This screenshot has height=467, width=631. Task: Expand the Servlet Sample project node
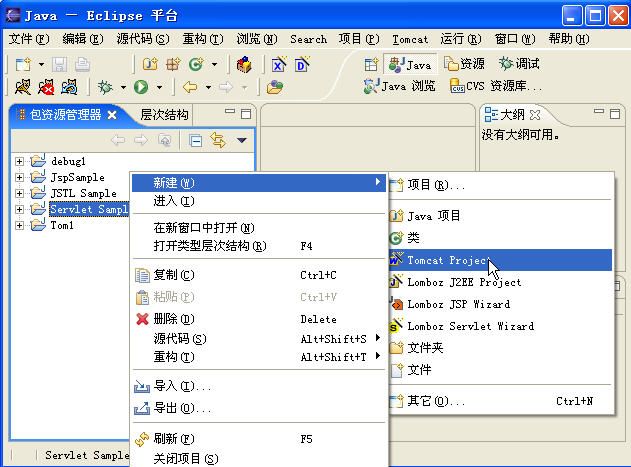19,209
